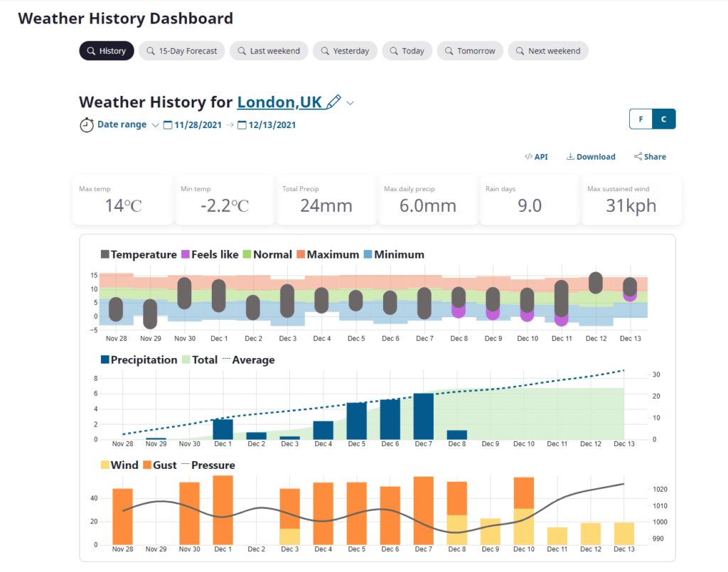
Task: Click the Gust orange legend swatch
Action: point(148,465)
